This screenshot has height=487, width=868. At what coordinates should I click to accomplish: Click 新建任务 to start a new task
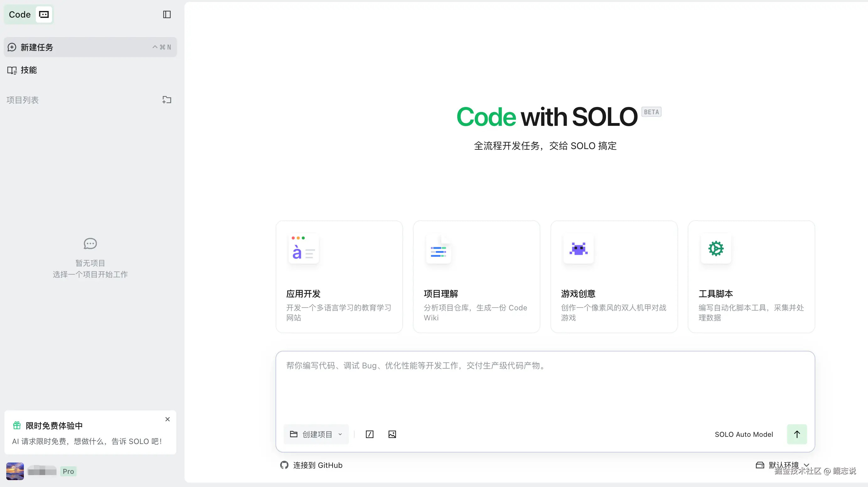[x=37, y=47]
